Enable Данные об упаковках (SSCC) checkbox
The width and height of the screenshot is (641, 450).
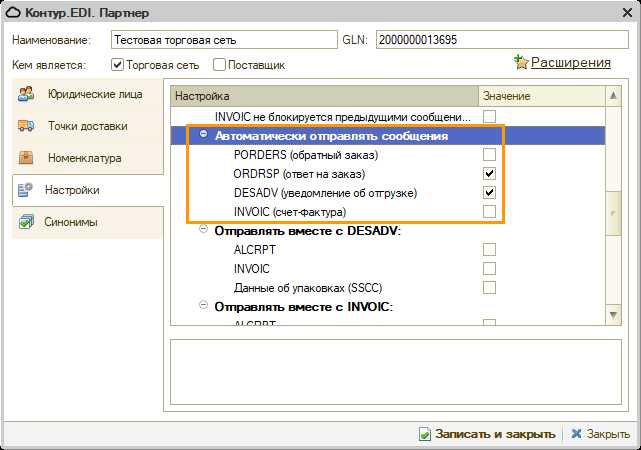click(x=489, y=287)
